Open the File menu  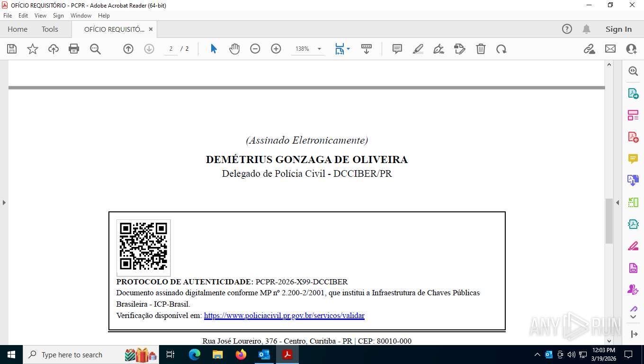click(8, 16)
